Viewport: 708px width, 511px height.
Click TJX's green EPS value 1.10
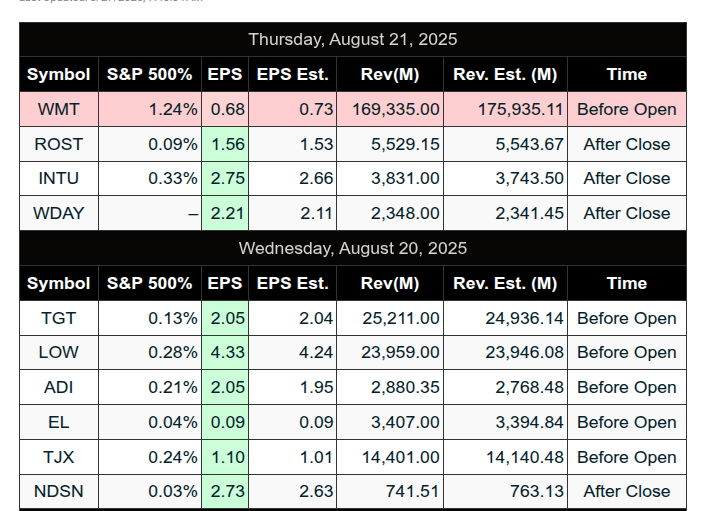point(225,457)
